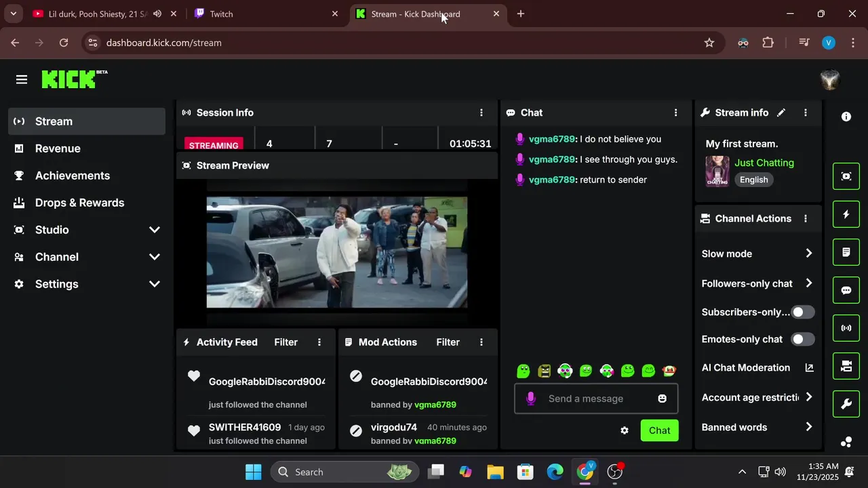
Task: Open Activity Feed Filter
Action: pos(285,342)
